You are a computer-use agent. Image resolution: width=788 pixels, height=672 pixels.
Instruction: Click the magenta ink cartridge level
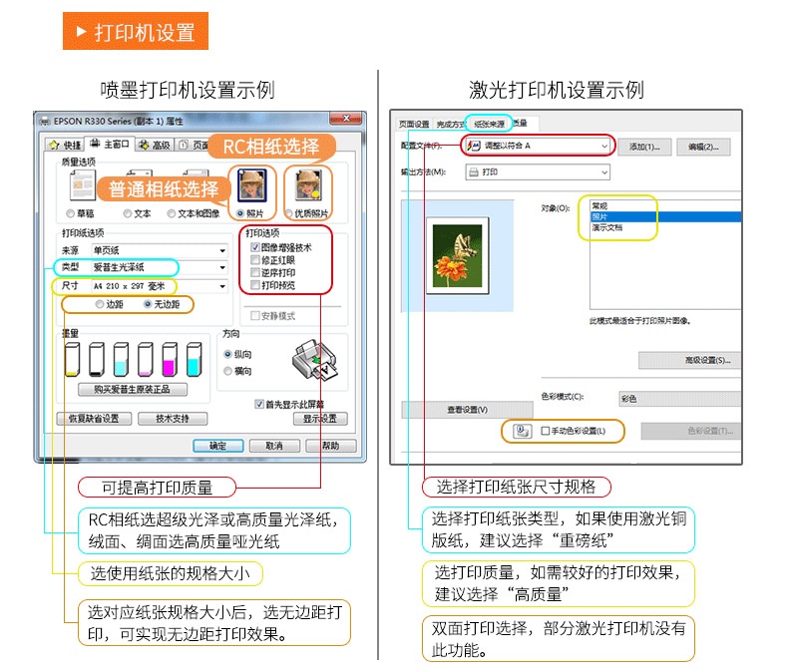point(170,360)
